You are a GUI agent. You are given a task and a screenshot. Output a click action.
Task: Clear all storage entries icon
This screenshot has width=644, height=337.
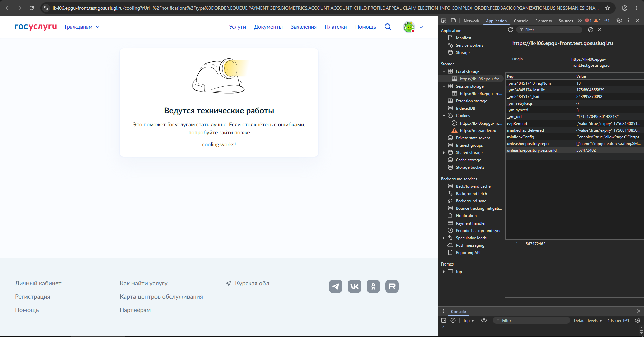(x=591, y=30)
